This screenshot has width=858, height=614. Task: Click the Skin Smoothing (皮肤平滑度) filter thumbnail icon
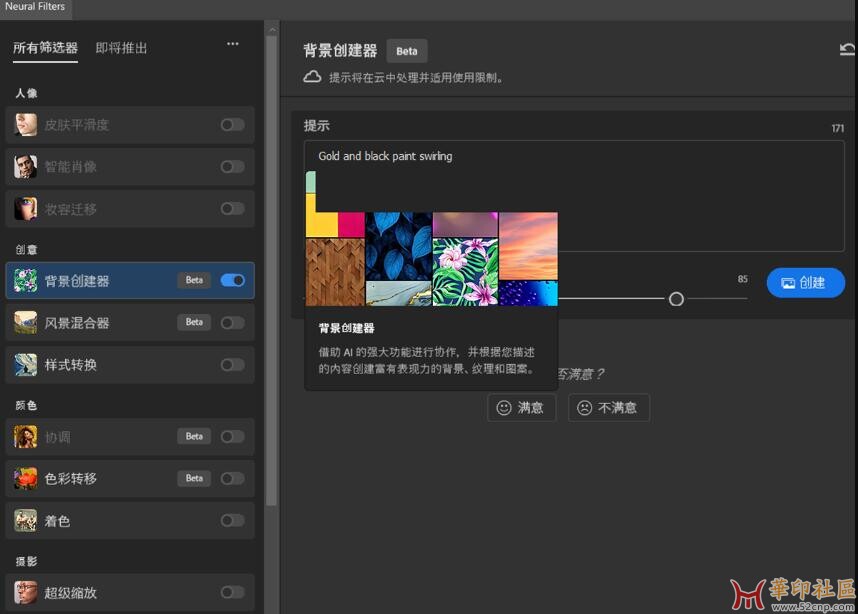tap(25, 125)
